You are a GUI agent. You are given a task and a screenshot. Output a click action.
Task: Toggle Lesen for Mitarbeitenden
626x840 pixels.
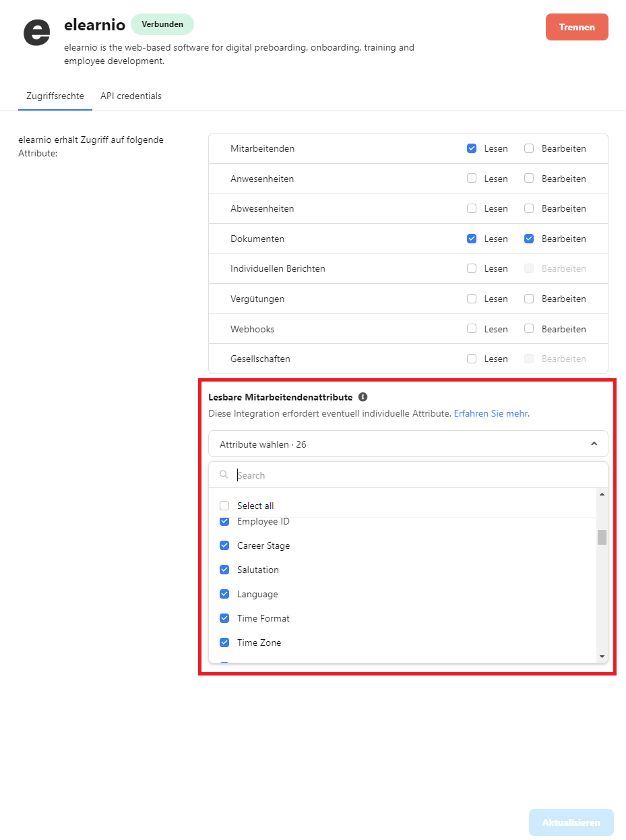pos(472,148)
